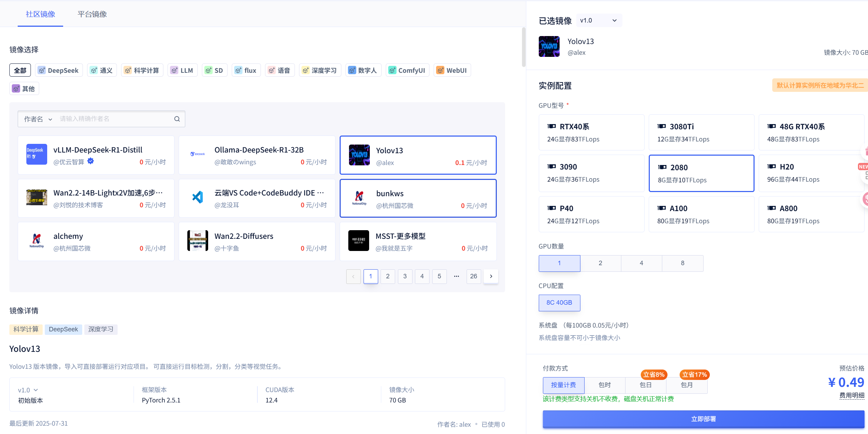The height and width of the screenshot is (434, 868).
Task: Click the GPU card icon on P40
Action: pos(552,208)
